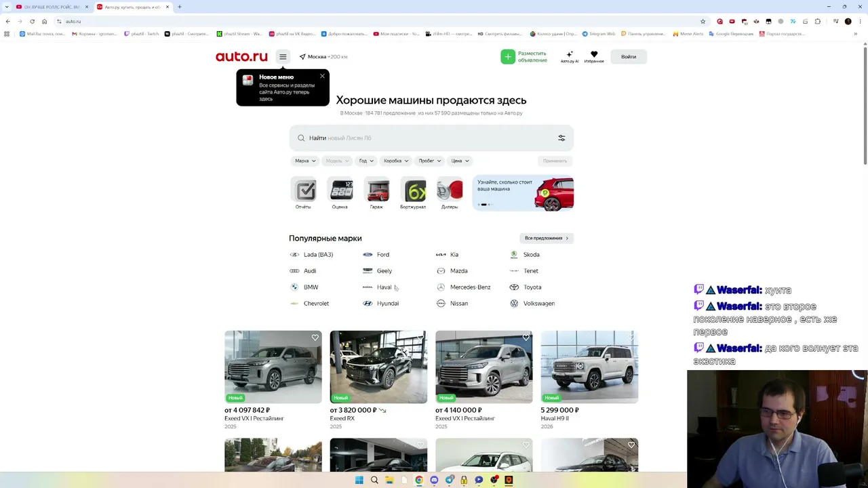Choose Geely from popular brands
This screenshot has width=868, height=488.
(378, 271)
